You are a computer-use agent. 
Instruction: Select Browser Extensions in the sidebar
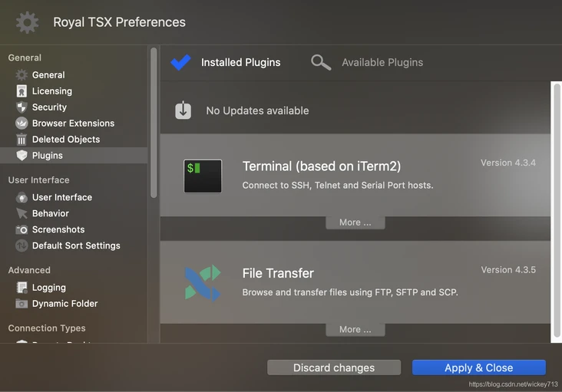(x=74, y=124)
